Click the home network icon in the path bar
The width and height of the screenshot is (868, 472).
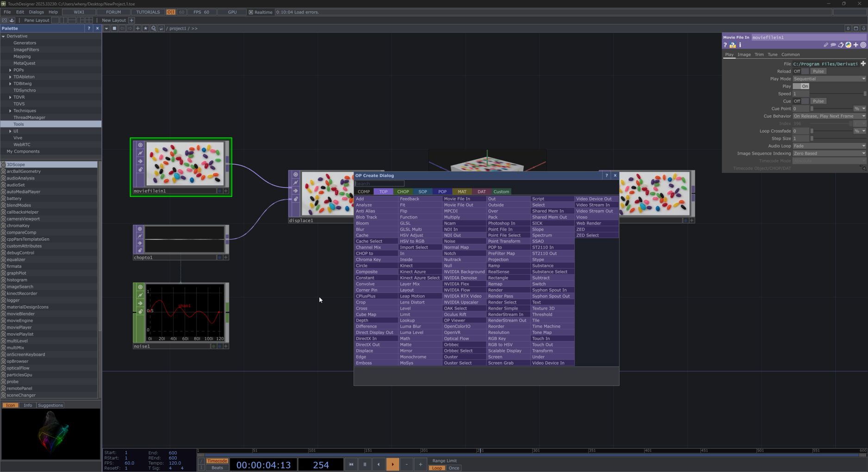(x=161, y=28)
